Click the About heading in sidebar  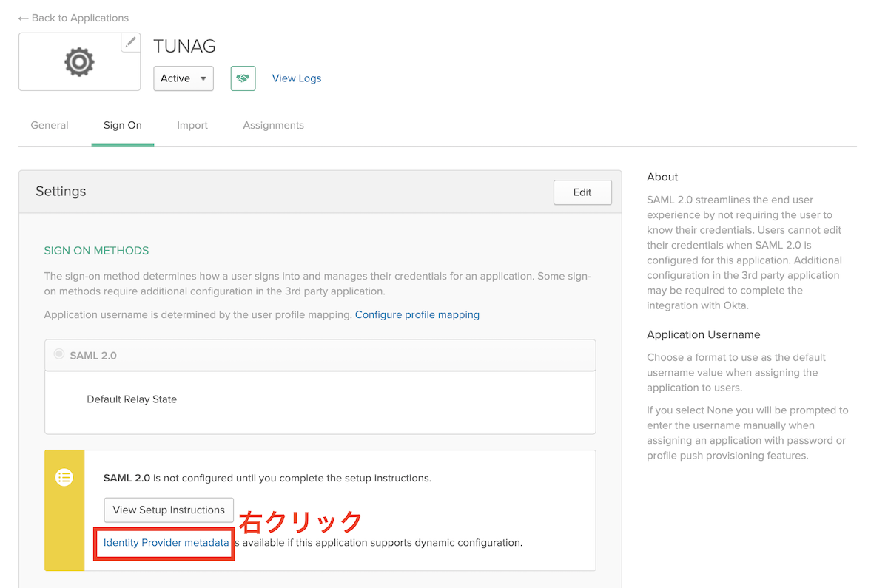662,177
